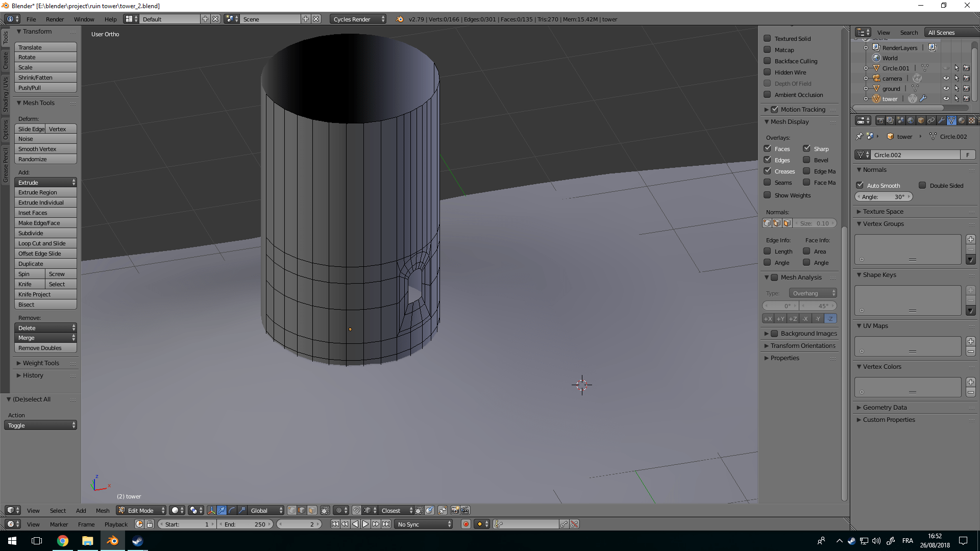Switch the outliner to the Search tab

tap(909, 32)
